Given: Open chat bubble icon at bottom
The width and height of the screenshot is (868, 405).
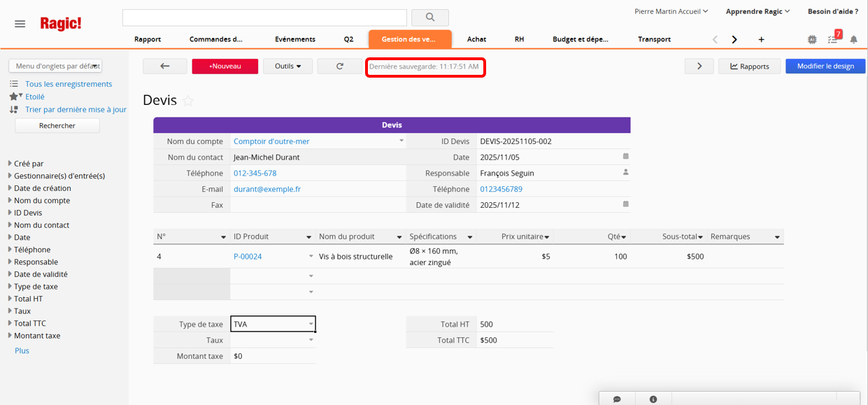Looking at the screenshot, I should coord(617,399).
